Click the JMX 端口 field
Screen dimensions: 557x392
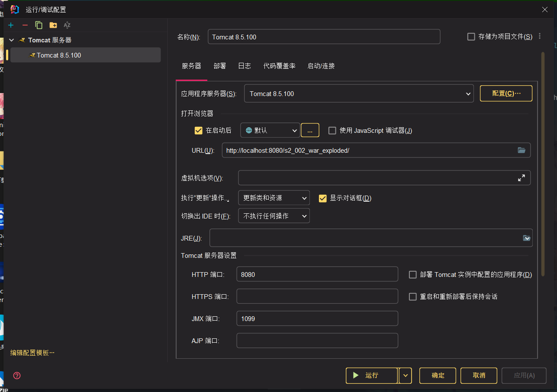click(317, 318)
